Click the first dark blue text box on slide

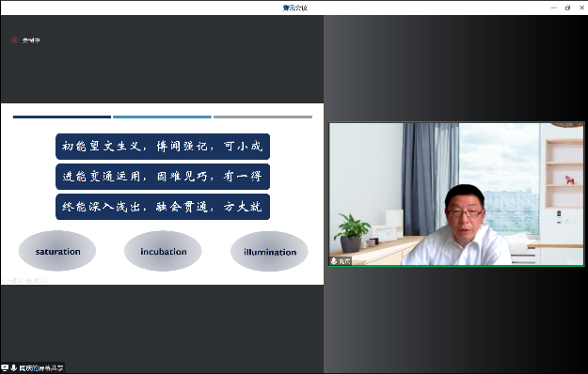click(x=163, y=147)
